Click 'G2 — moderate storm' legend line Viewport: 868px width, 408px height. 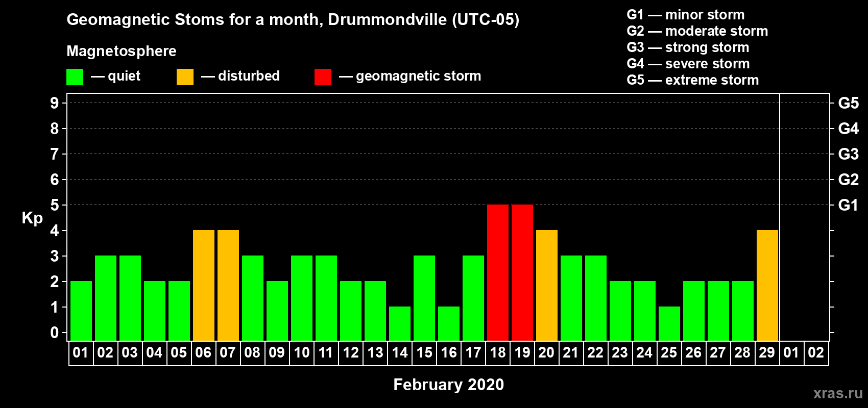click(697, 31)
